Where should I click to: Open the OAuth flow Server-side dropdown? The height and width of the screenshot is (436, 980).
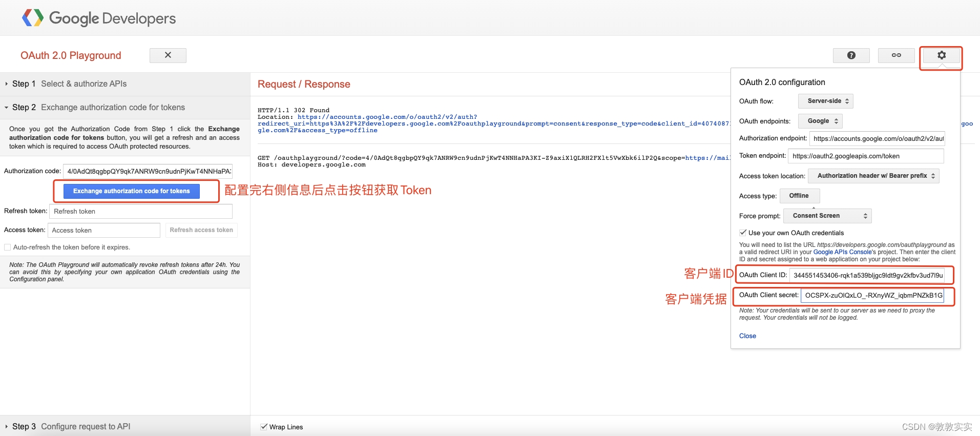[x=825, y=101]
